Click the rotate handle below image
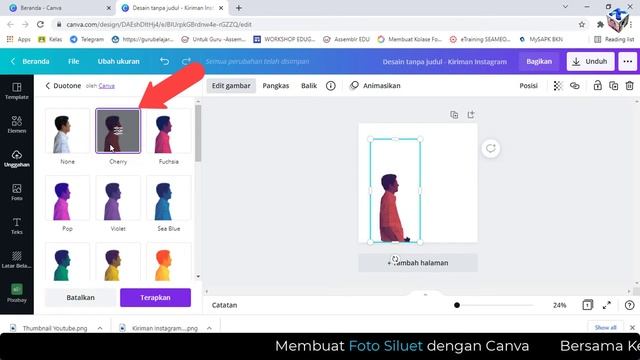 (x=395, y=259)
